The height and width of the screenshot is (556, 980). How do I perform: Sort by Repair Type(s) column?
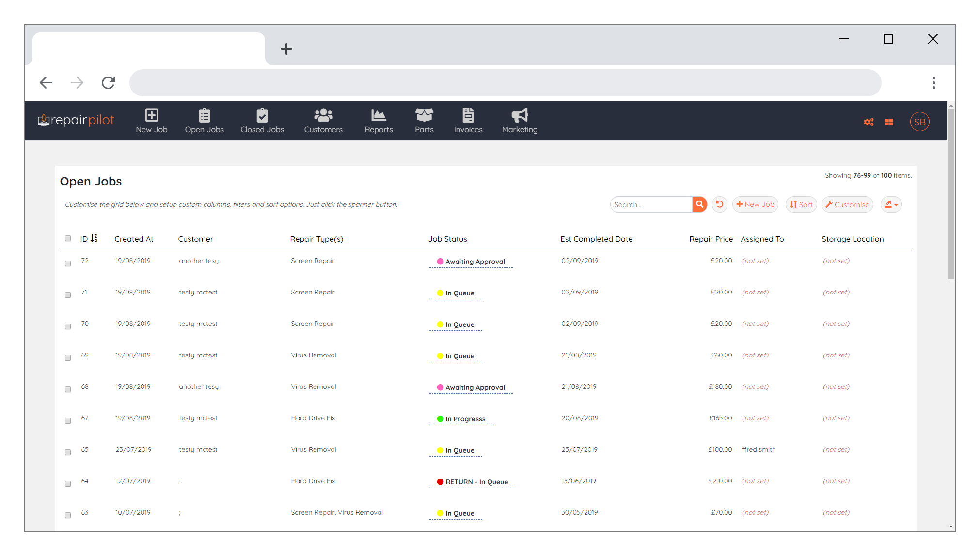316,239
